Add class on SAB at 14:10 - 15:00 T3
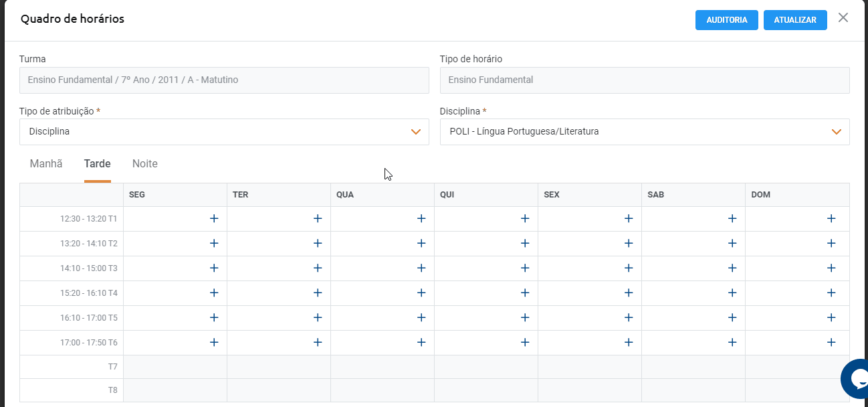 pyautogui.click(x=732, y=268)
